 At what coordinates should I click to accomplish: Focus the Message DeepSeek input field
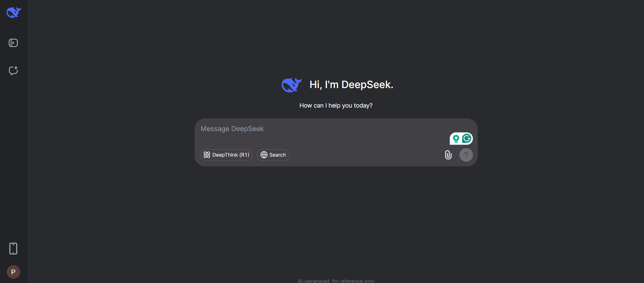pos(319,129)
